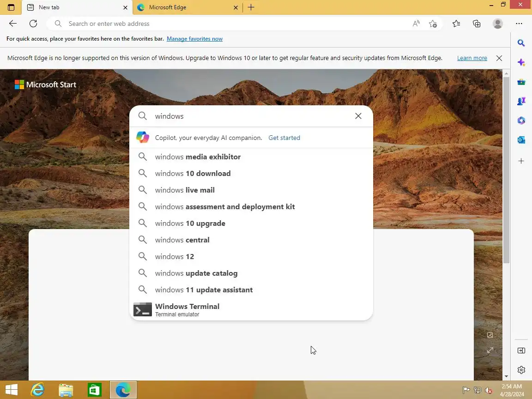This screenshot has width=532, height=399.
Task: Open sidebar Games chess icon
Action: (521, 101)
